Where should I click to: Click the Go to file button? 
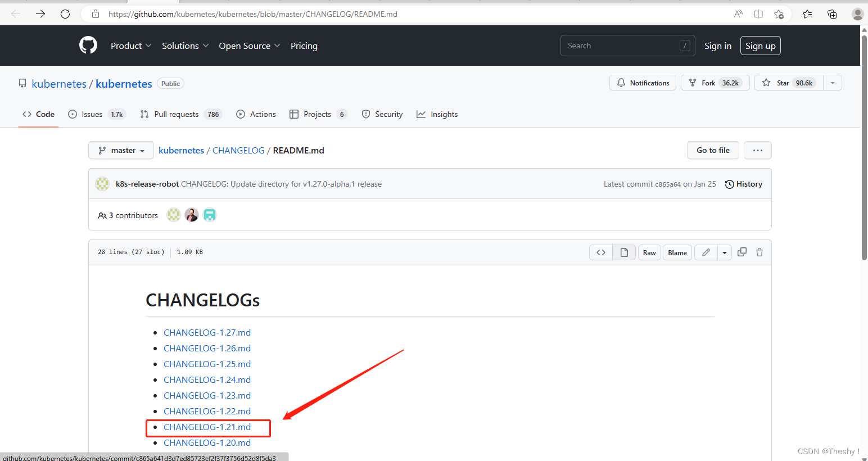[713, 150]
